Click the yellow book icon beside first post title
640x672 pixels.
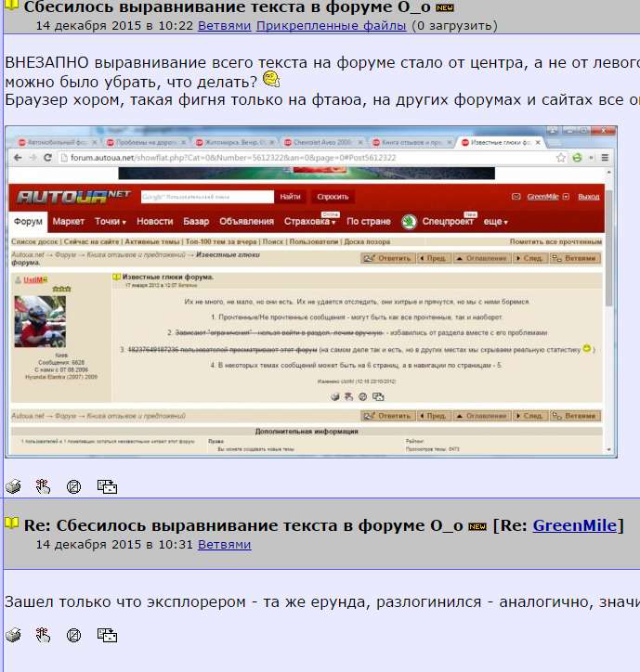click(x=11, y=6)
